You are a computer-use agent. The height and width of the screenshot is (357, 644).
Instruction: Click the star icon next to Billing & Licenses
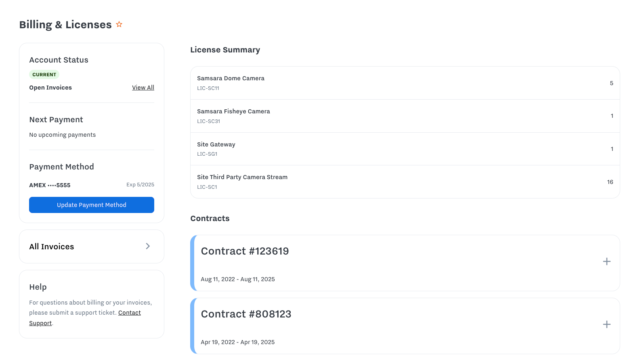119,24
